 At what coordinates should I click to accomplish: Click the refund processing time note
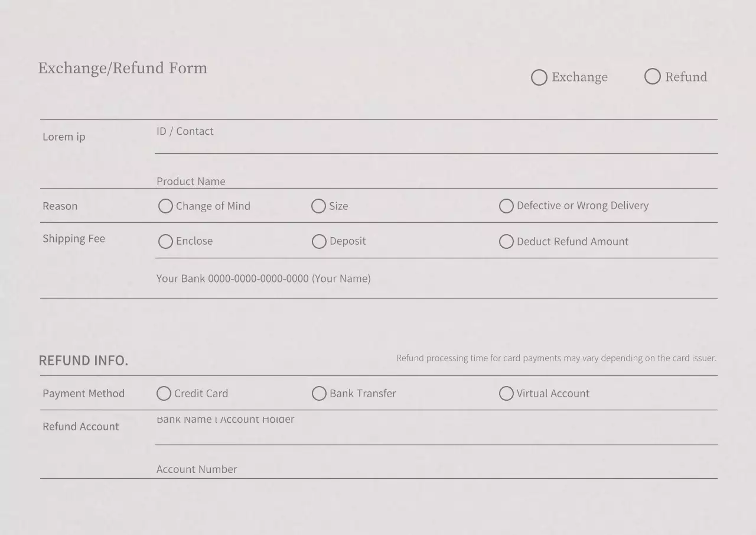[556, 358]
